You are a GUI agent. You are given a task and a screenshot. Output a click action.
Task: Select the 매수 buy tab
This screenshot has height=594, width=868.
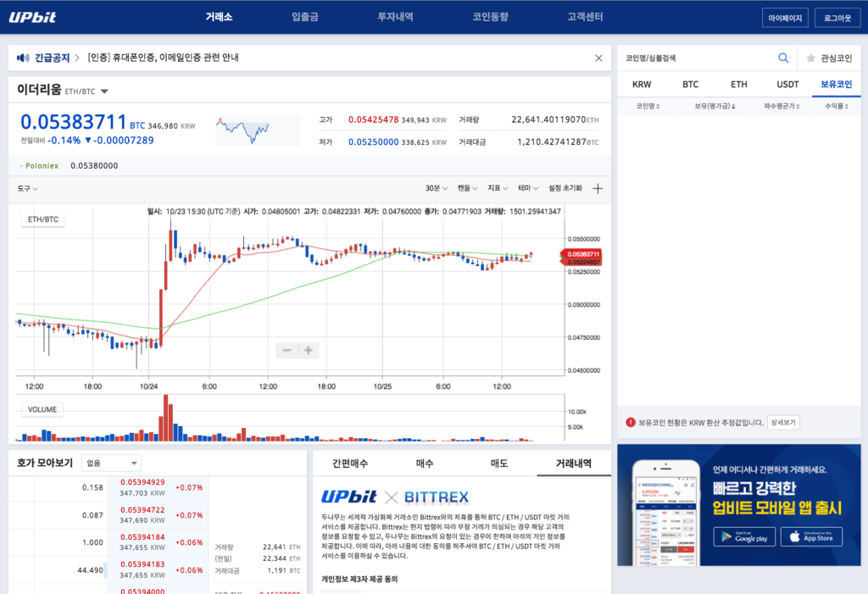[425, 464]
